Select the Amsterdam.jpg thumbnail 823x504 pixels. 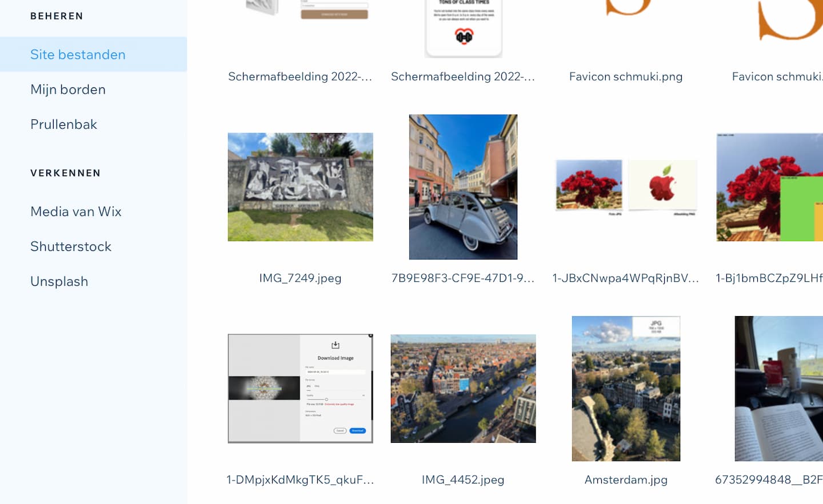[x=626, y=389]
